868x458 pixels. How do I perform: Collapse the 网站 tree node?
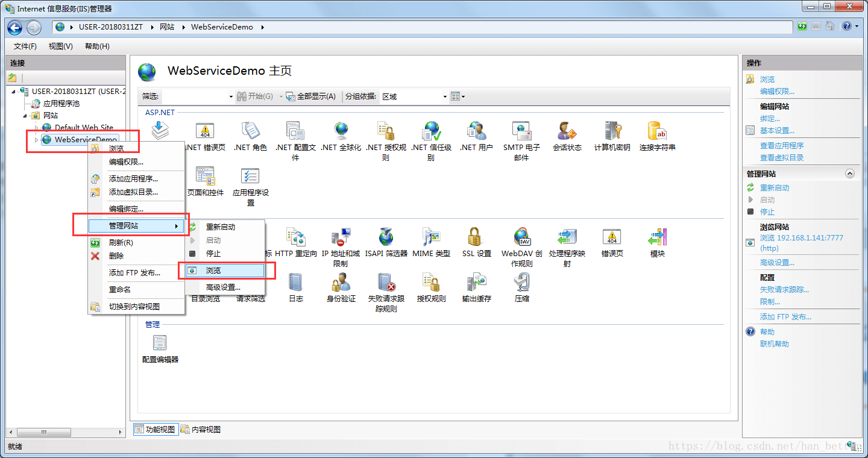coord(25,116)
